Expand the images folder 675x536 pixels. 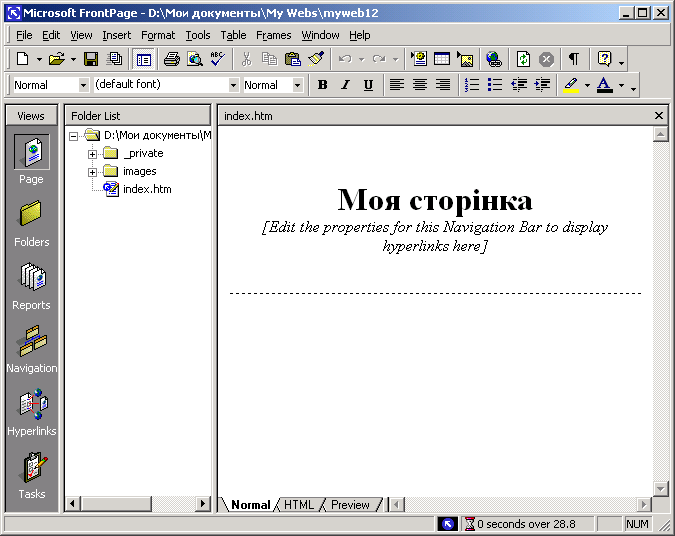click(x=92, y=172)
